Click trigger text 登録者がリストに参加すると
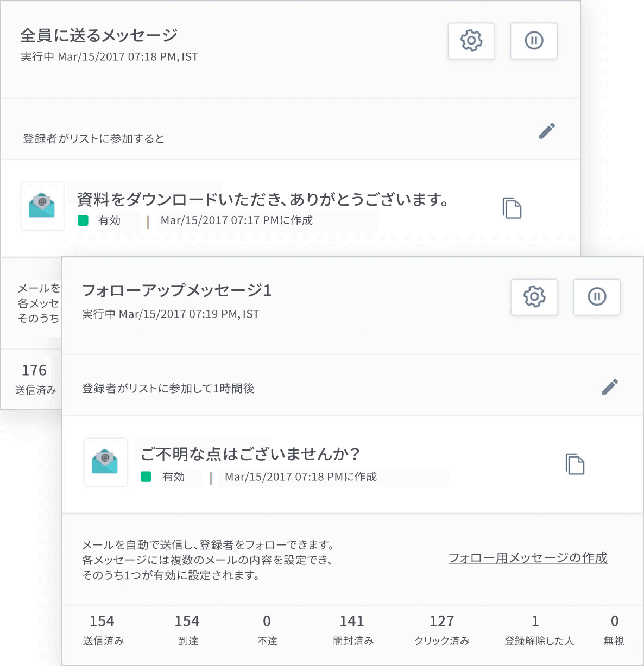The width and height of the screenshot is (644, 666). click(x=93, y=138)
